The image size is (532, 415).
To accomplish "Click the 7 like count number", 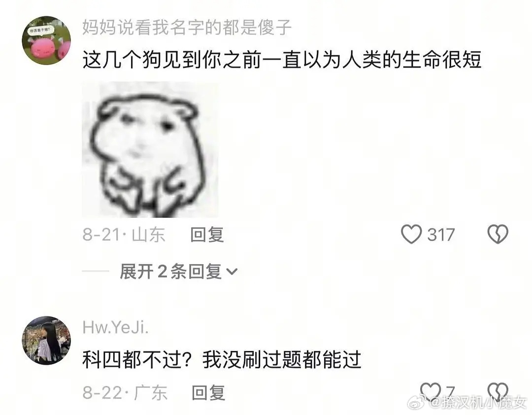I will [450, 391].
